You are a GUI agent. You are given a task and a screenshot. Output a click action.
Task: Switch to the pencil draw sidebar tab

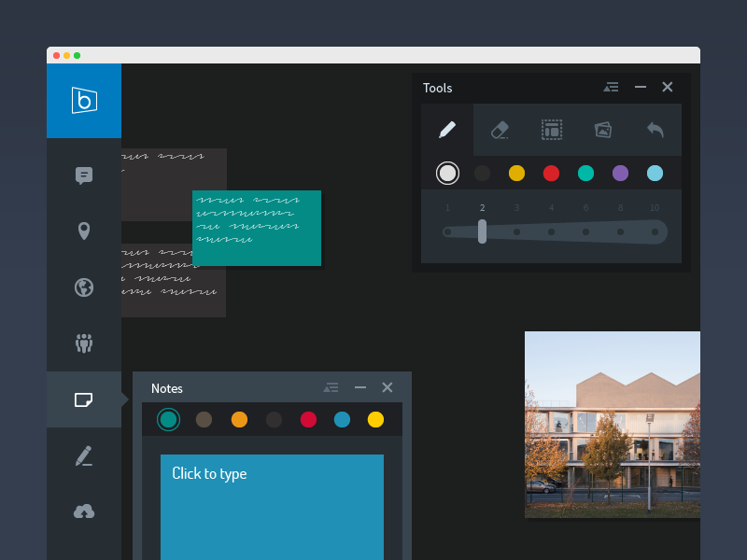point(84,455)
